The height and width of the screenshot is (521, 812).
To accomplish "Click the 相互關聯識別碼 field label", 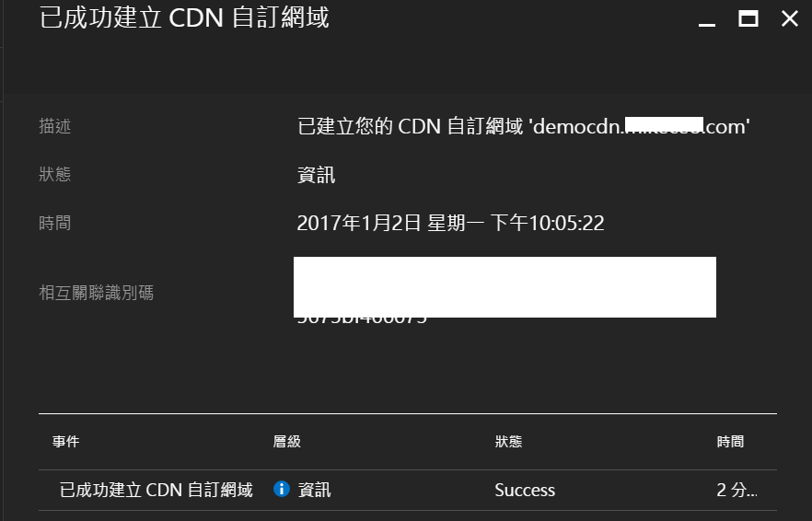I will click(x=97, y=293).
